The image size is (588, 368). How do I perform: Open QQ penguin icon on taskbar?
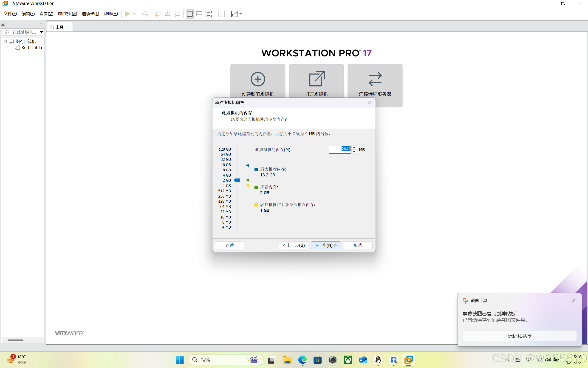378,360
